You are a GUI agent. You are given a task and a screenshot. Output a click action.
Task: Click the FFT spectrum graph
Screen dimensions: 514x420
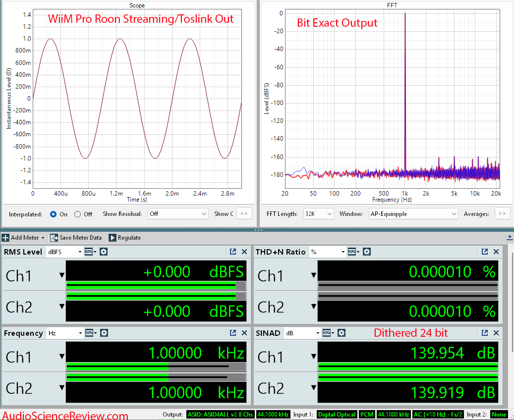coord(393,99)
